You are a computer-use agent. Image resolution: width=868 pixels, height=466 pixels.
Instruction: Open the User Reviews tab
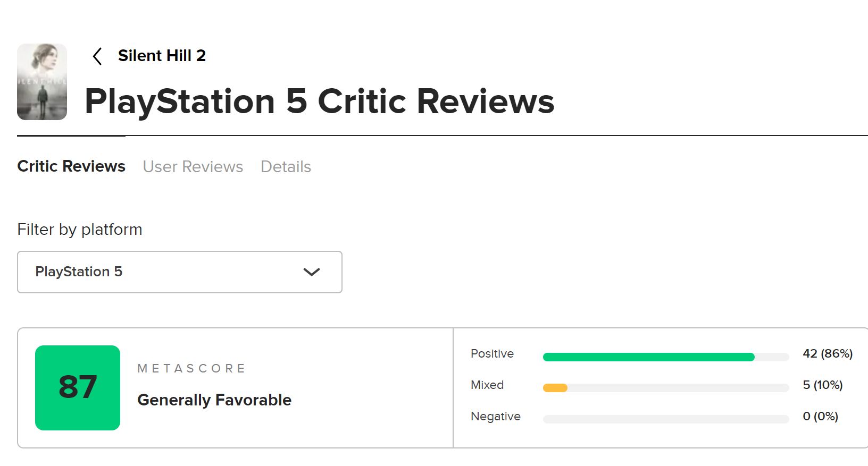193,167
